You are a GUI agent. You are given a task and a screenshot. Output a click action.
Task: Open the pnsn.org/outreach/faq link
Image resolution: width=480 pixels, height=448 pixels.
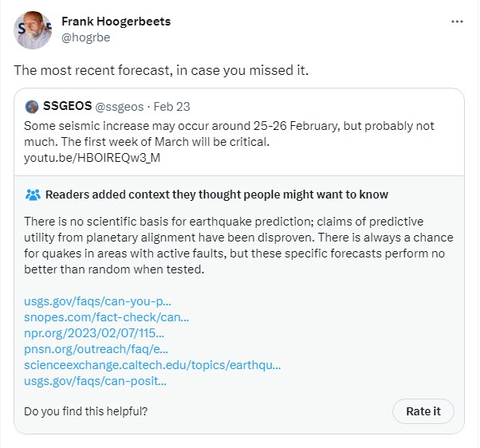pyautogui.click(x=95, y=349)
